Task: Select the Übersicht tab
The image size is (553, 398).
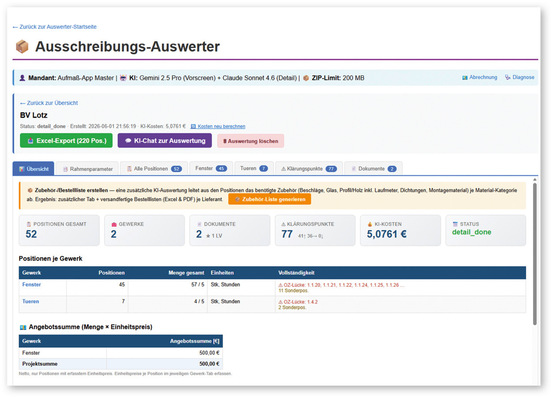Action: [34, 169]
